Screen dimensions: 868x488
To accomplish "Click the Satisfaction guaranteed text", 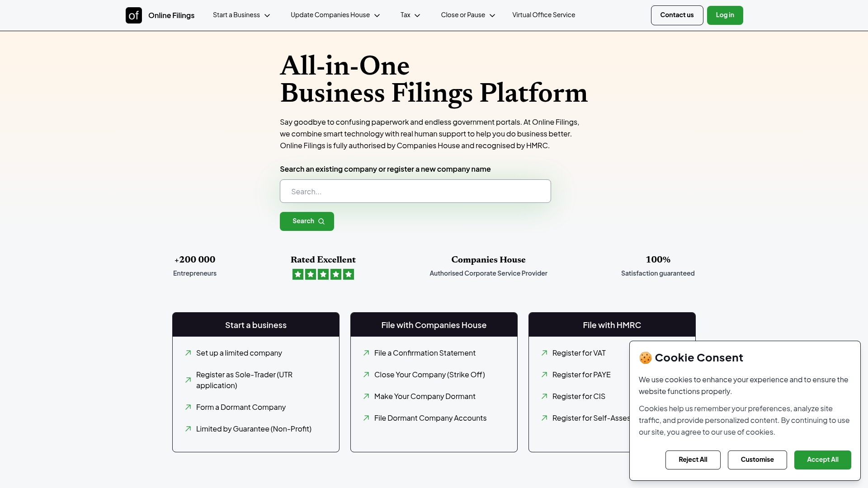I will click(658, 273).
